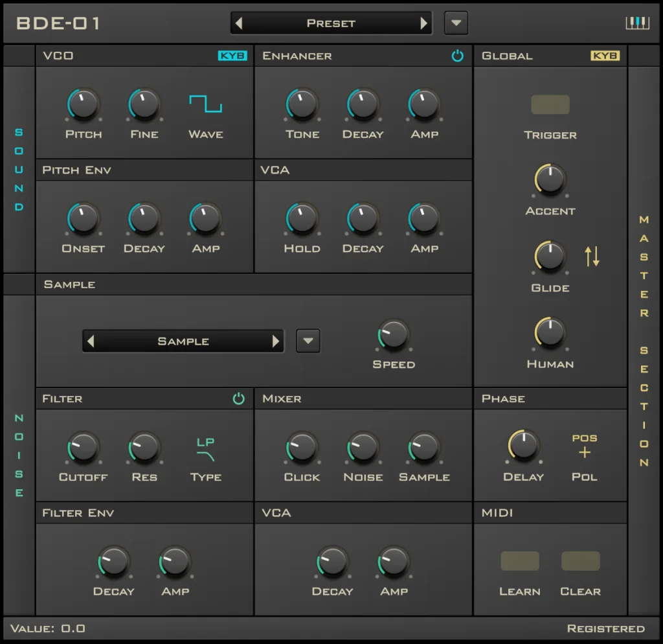This screenshot has height=644, width=663.
Task: Open the virtual keyboard via piano icon
Action: tap(639, 23)
